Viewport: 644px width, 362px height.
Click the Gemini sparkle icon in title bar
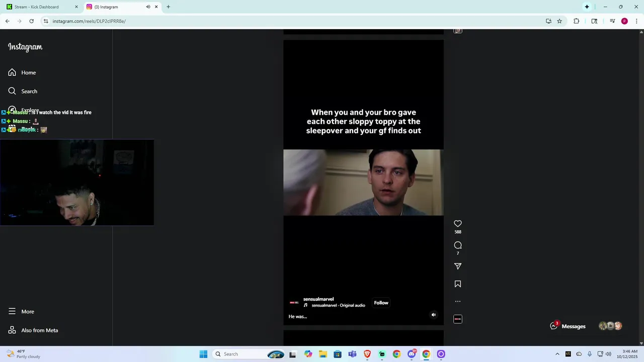coord(587,7)
